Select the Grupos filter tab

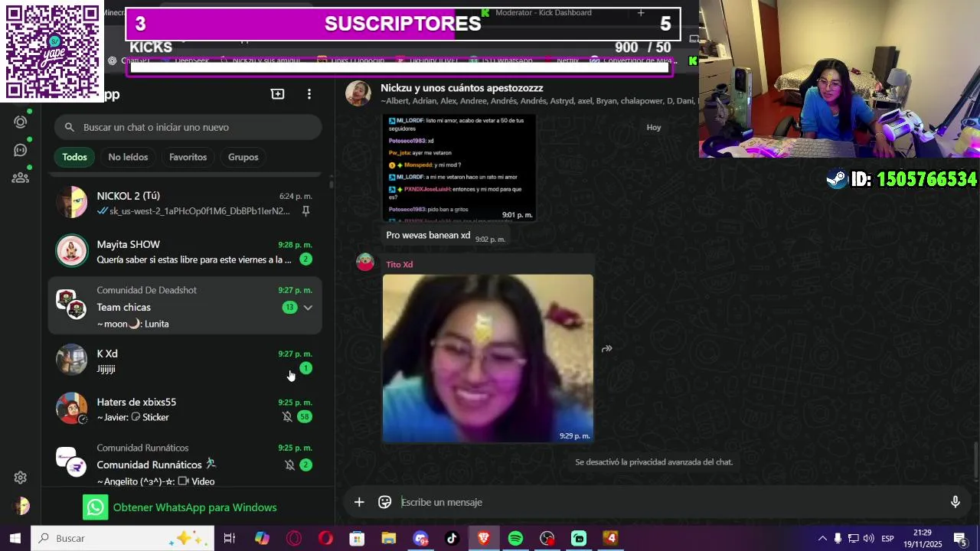[243, 157]
